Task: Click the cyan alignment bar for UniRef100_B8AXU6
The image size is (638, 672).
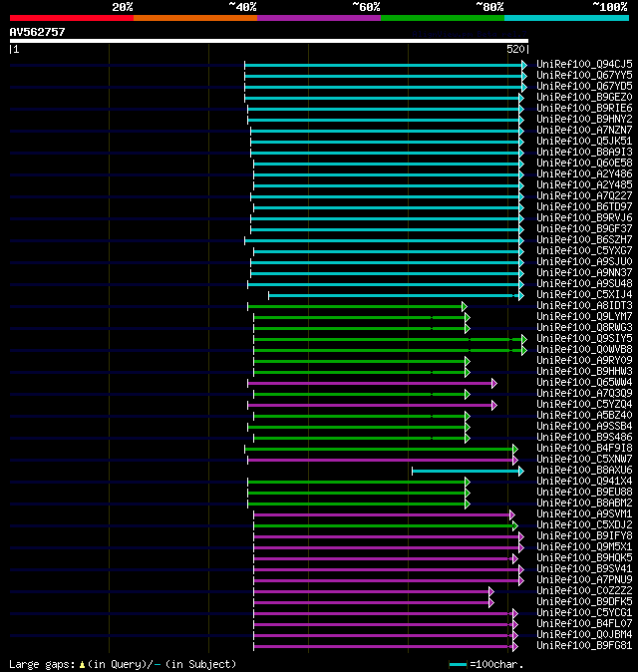Action: (x=466, y=471)
